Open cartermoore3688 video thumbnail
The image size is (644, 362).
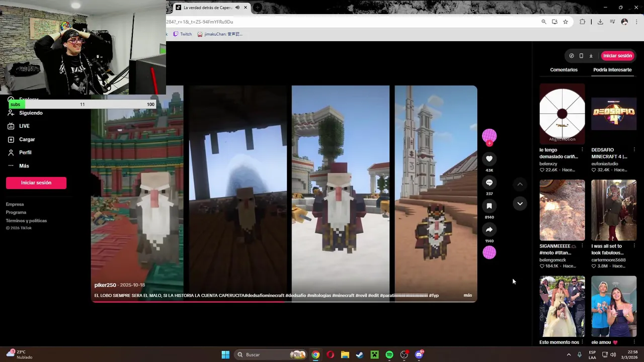(614, 210)
